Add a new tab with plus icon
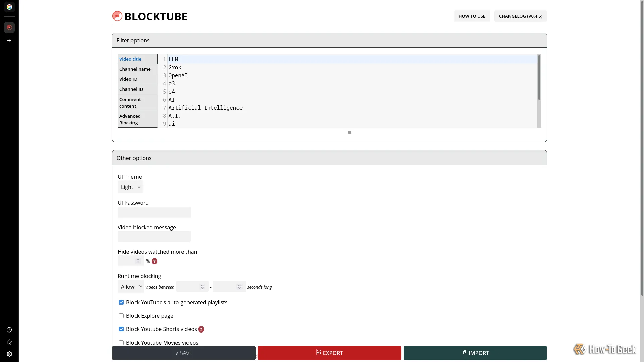Screen dimensions: 644x362 pos(9,41)
